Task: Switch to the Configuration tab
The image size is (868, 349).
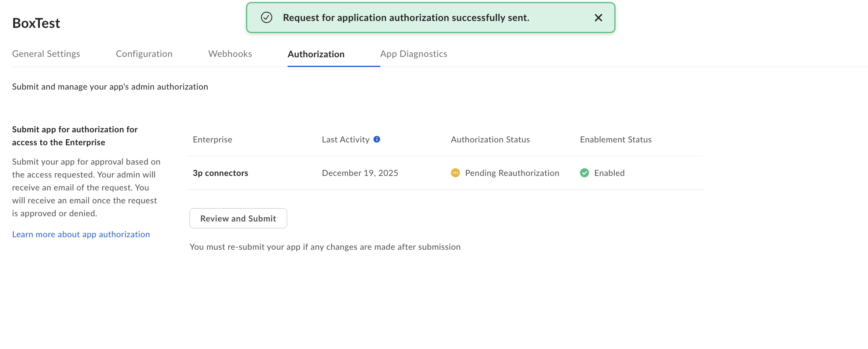Action: [144, 54]
